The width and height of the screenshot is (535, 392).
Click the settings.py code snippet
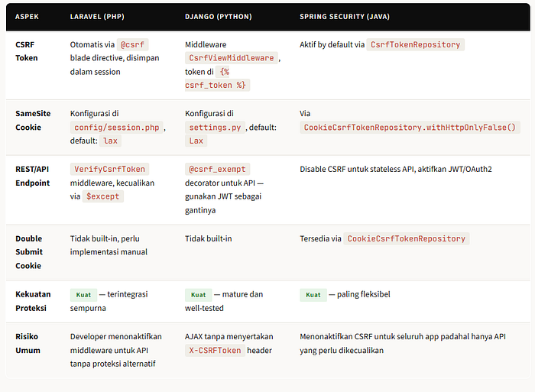215,128
